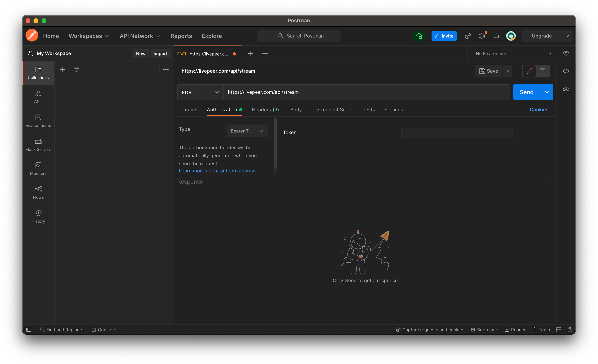This screenshot has height=364, width=598.
Task: Switch to comments mode icon
Action: (x=542, y=71)
